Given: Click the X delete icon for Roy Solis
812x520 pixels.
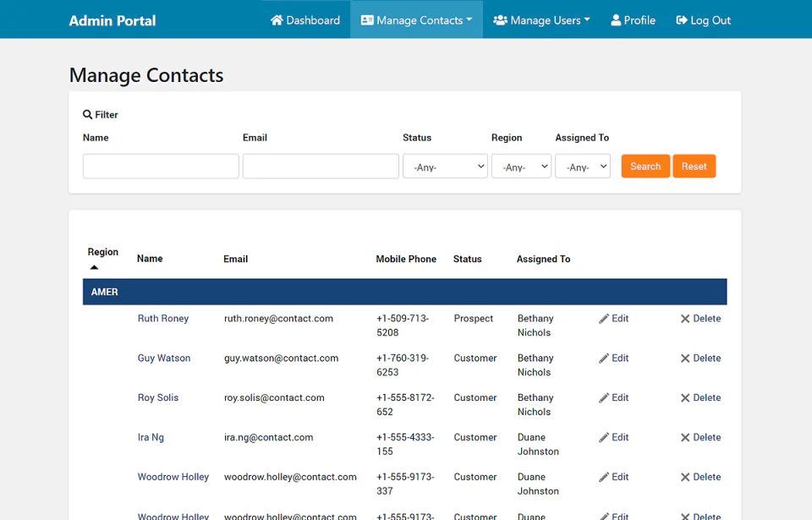Looking at the screenshot, I should (685, 397).
